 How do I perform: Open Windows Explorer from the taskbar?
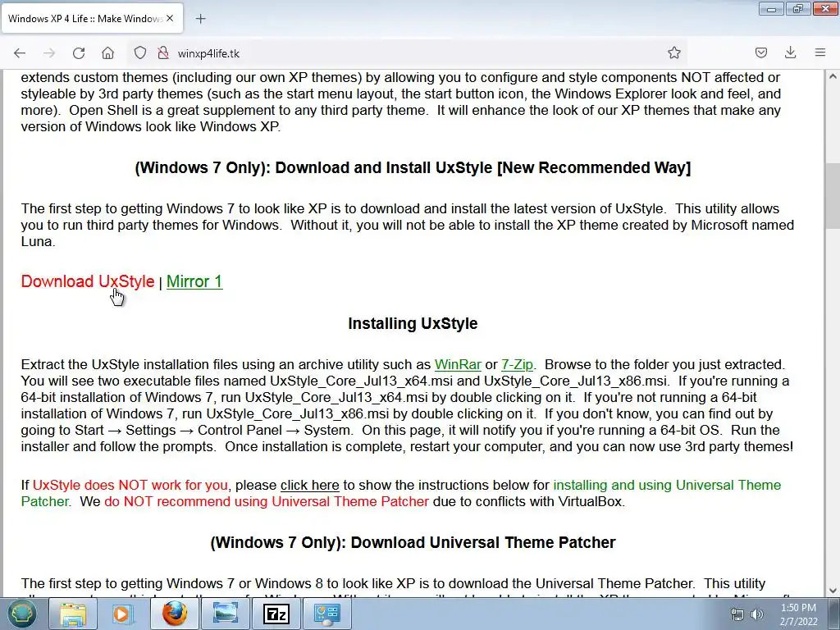(73, 614)
